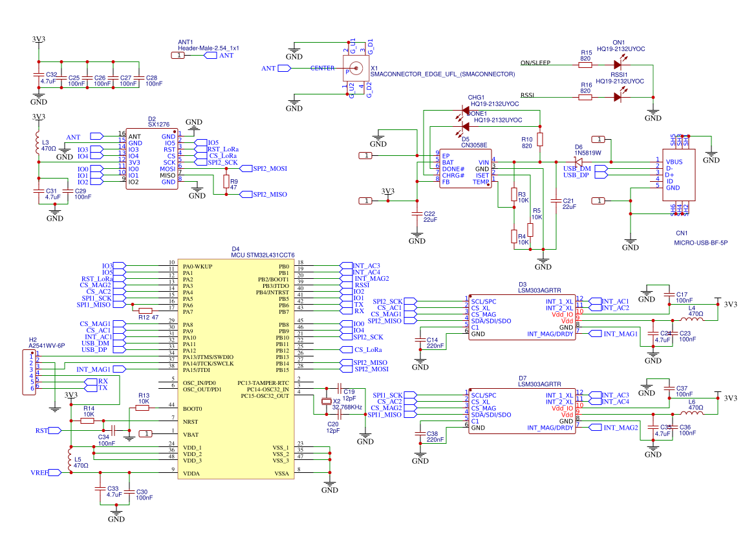Click the D7 LSM303AGRTR sensor body

(521, 411)
